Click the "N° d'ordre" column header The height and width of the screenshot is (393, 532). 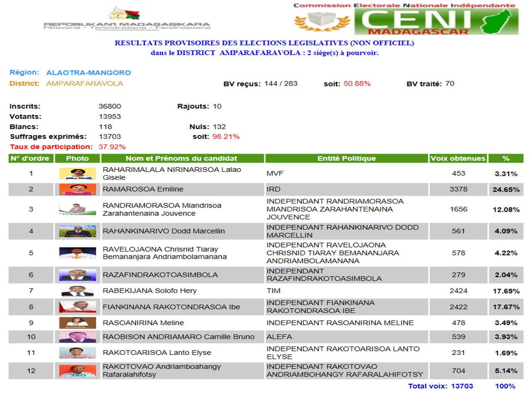coord(31,158)
